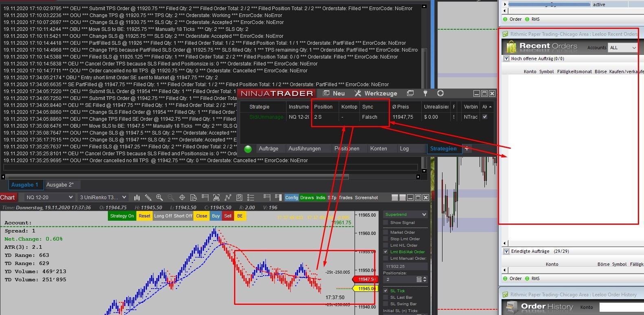Click the blue Buy button
The image size is (644, 315).
[x=216, y=216]
